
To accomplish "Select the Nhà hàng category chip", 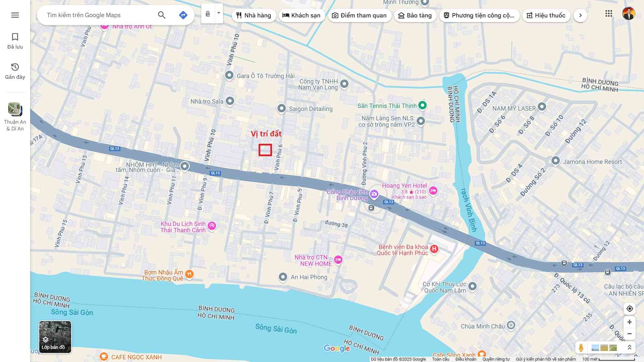I will 254,15.
